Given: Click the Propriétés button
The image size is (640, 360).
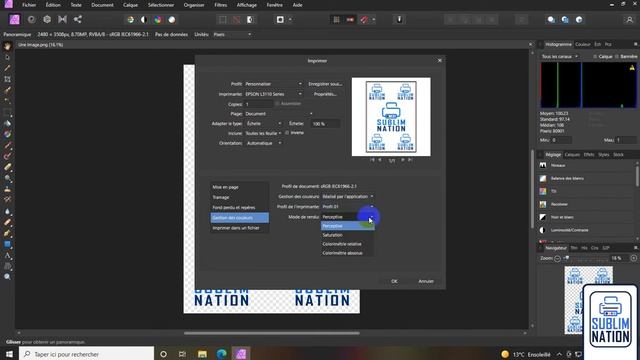Looking at the screenshot, I should coord(325,94).
